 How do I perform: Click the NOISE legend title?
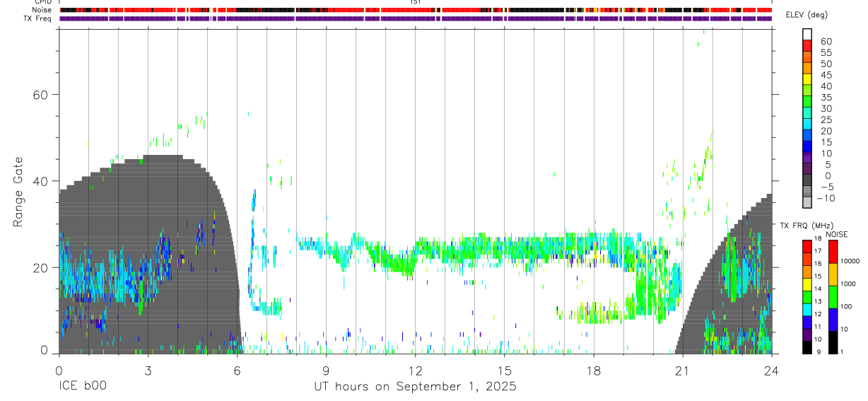[x=835, y=234]
